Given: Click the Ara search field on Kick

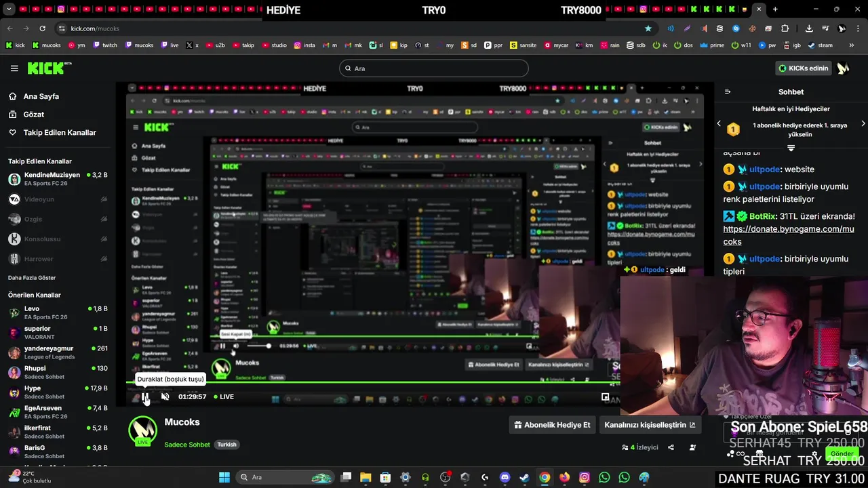Looking at the screenshot, I should (434, 68).
